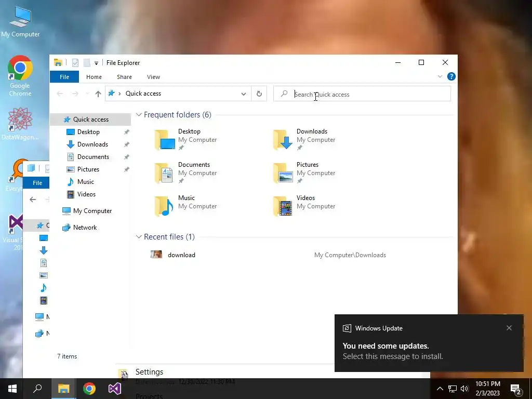
Task: Refresh the Quick access view
Action: click(x=259, y=94)
